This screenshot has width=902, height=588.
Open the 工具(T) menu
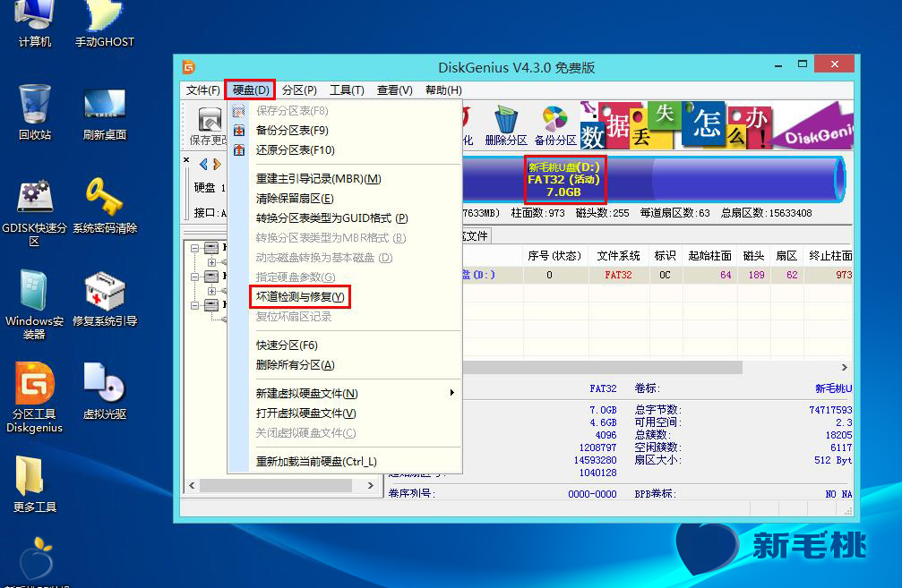click(347, 90)
